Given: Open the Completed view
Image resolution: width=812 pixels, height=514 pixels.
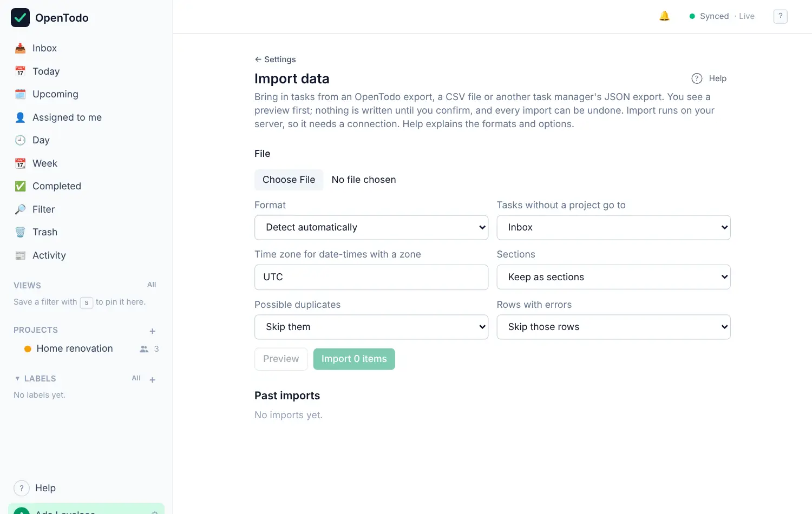Looking at the screenshot, I should click(x=87, y=186).
